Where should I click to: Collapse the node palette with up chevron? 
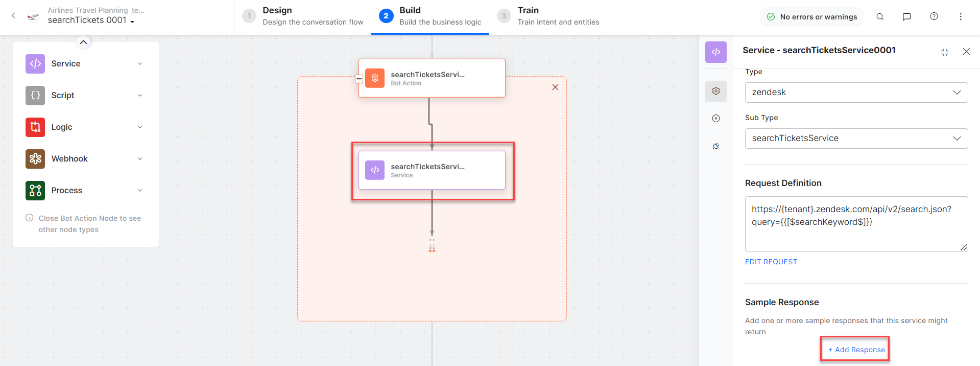click(x=83, y=42)
